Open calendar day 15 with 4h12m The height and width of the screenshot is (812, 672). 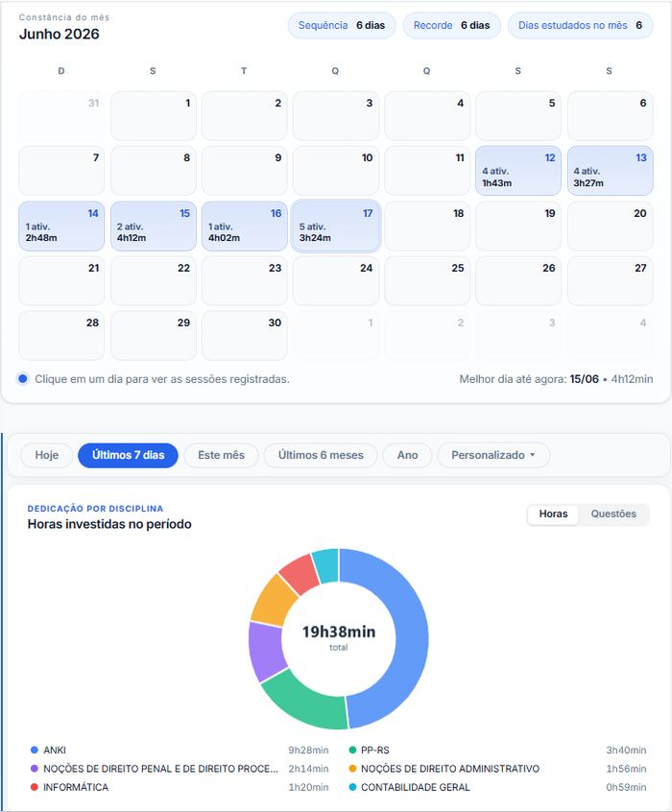tap(154, 227)
